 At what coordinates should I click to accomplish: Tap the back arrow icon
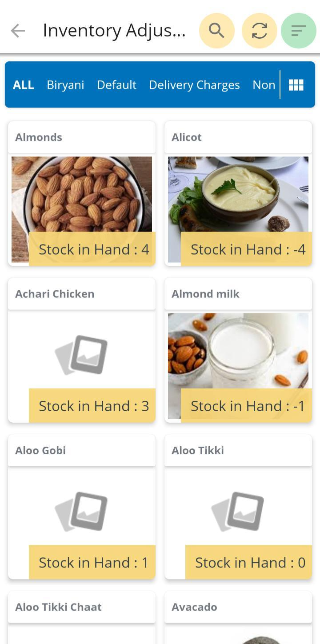[x=18, y=31]
